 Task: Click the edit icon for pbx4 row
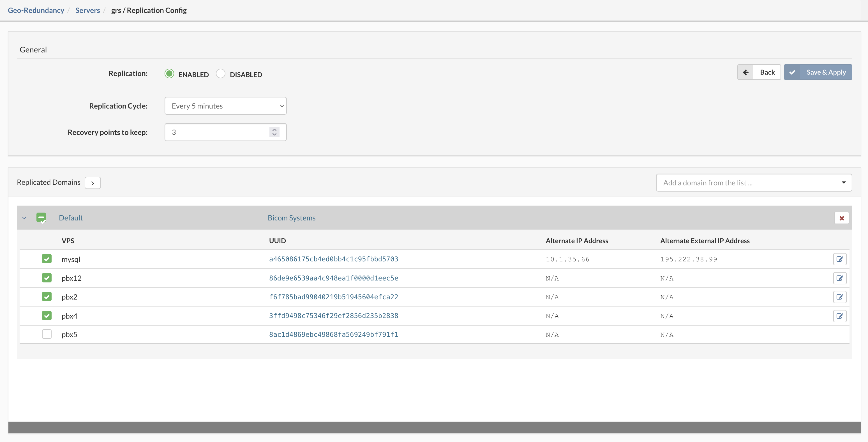tap(839, 316)
